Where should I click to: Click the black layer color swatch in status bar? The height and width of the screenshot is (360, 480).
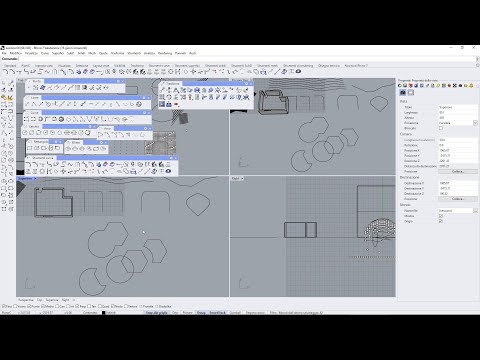click(x=103, y=313)
